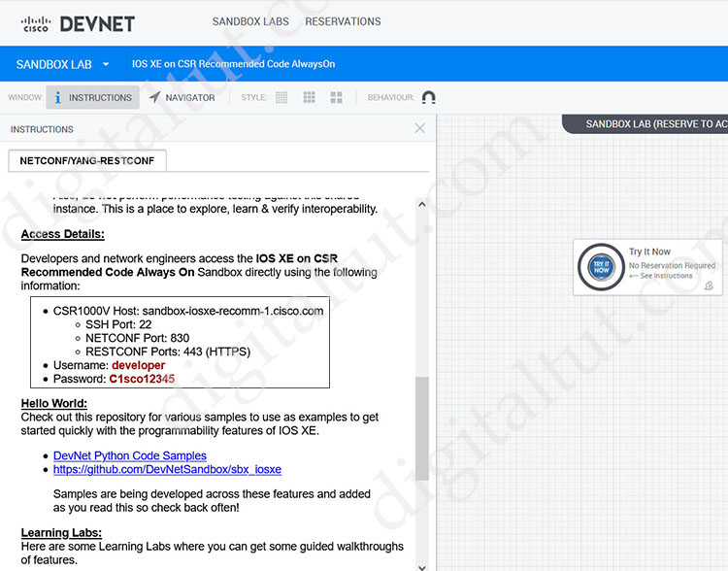Screen dimensions: 728x571
Task: Click the IOS XE on CSR lab title
Action: (234, 64)
